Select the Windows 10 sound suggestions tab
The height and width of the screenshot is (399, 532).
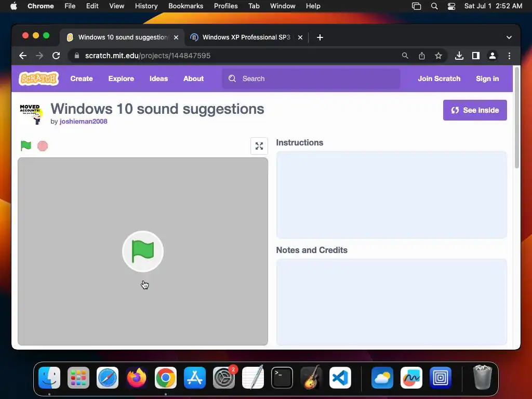click(122, 37)
